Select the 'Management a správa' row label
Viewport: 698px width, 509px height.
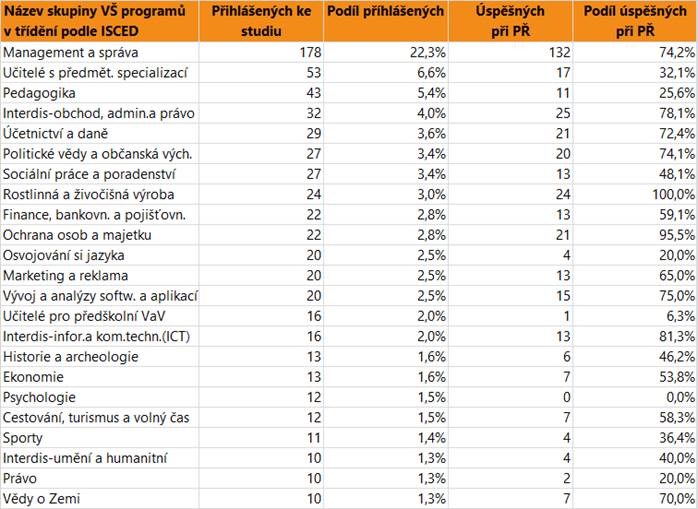click(72, 51)
